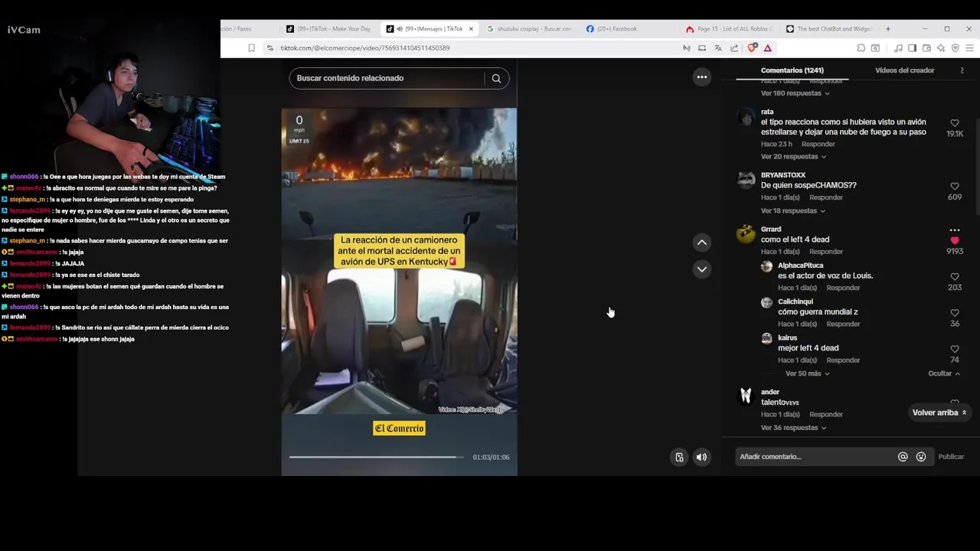Open Brave Shields lion icon

tap(753, 47)
